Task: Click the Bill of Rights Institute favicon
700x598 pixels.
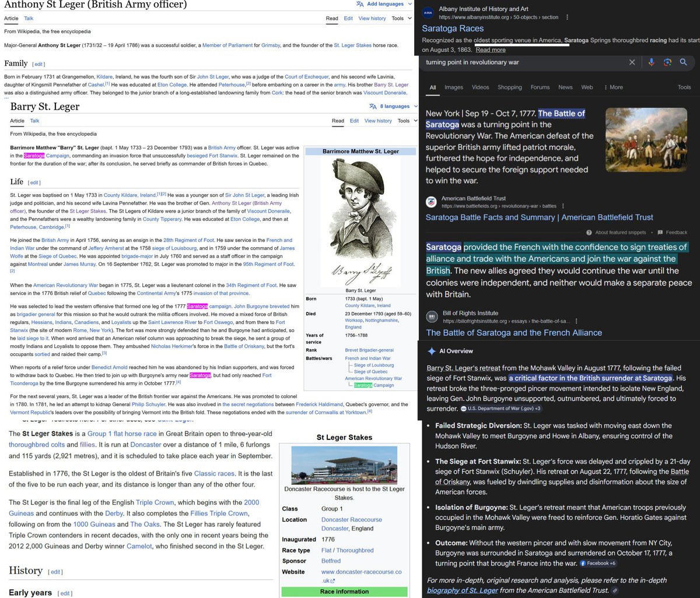Action: [431, 317]
